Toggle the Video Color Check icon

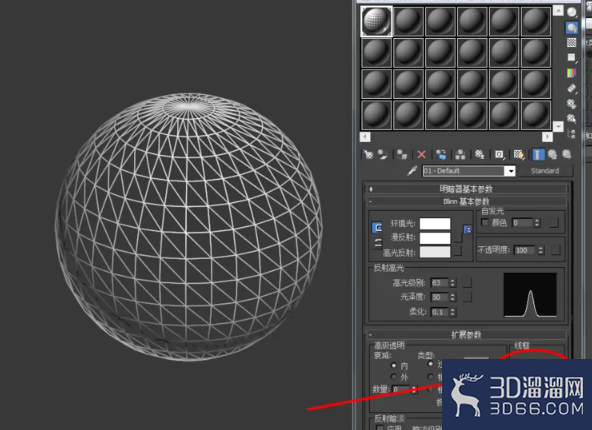pos(572,73)
